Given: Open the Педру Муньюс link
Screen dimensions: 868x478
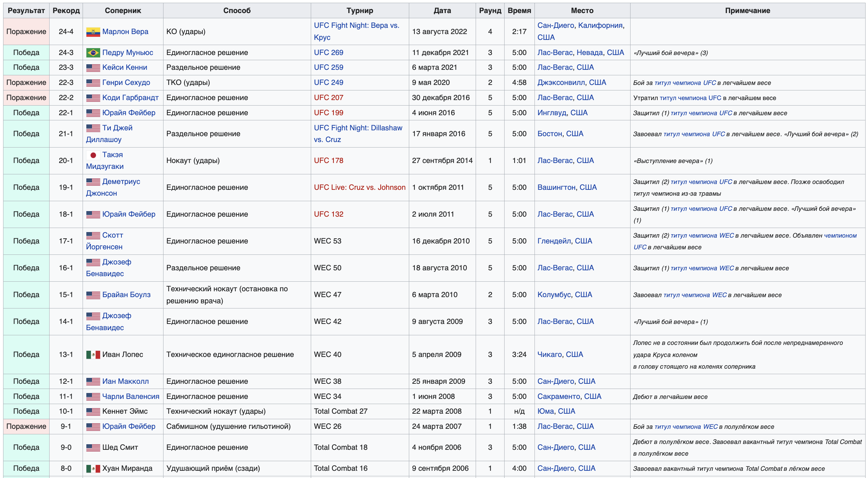Looking at the screenshot, I should pyautogui.click(x=128, y=53).
